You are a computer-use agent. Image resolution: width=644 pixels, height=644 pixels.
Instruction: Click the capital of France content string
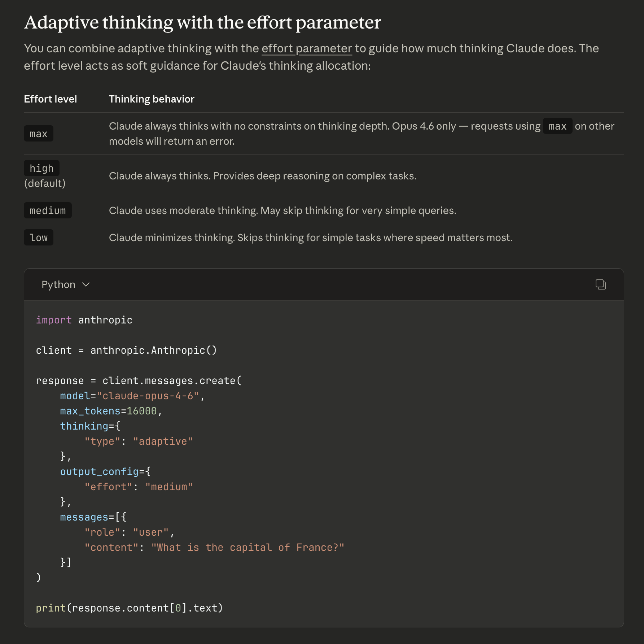[x=248, y=548]
